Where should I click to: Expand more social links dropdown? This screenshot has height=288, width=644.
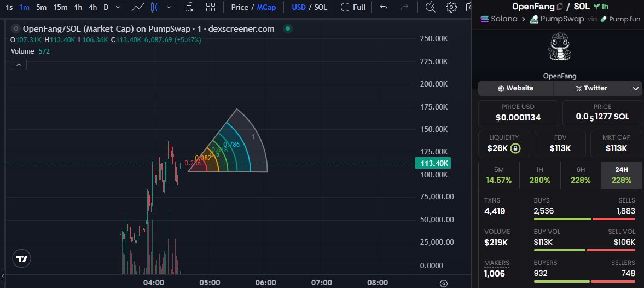coord(635,88)
